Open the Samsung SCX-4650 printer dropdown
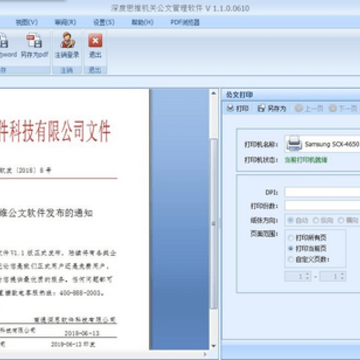Viewport: 360px width, 360px height. 322,144
